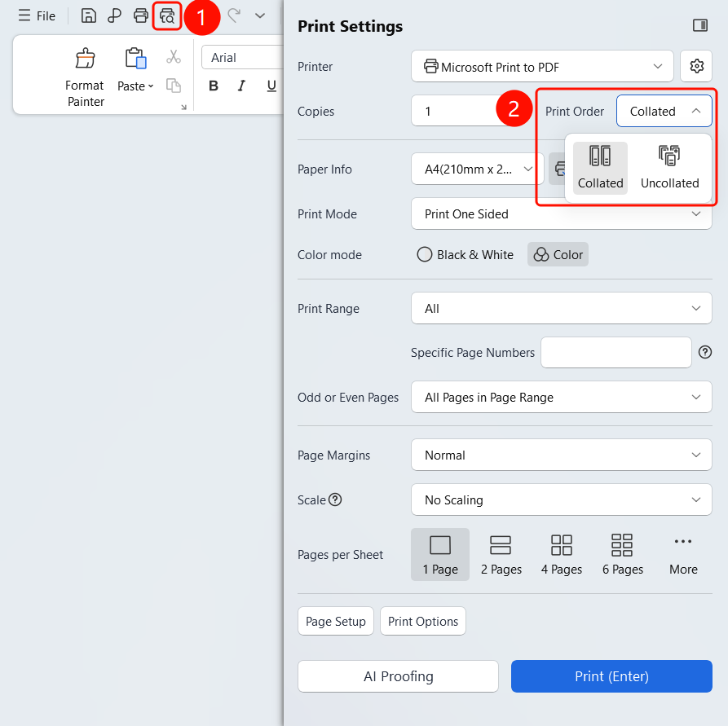Toggle Underline formatting
The height and width of the screenshot is (726, 728).
[271, 86]
